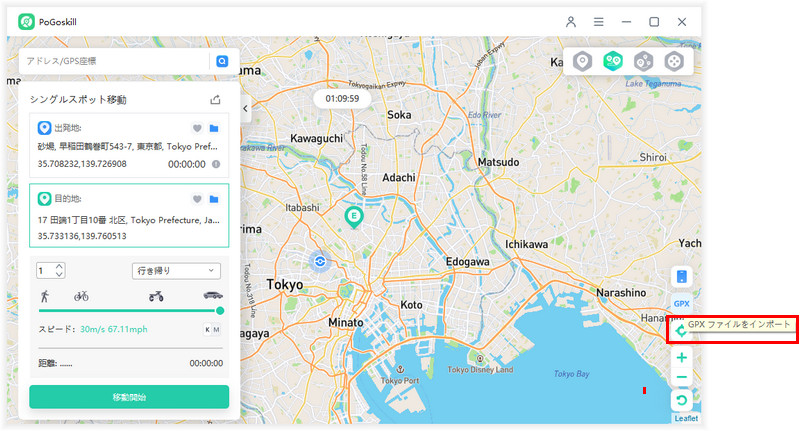Open saved folder for 目的地
800x431 pixels.
coord(214,199)
